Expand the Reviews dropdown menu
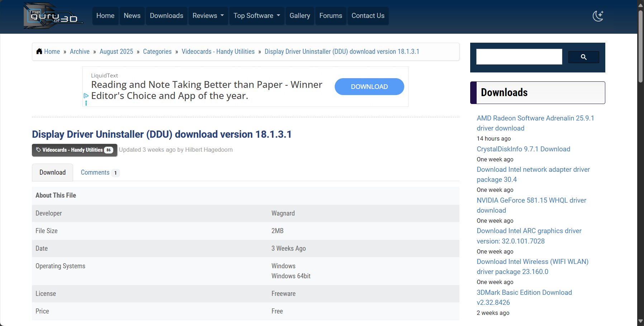Screen dimensions: 644x326 pyautogui.click(x=208, y=16)
